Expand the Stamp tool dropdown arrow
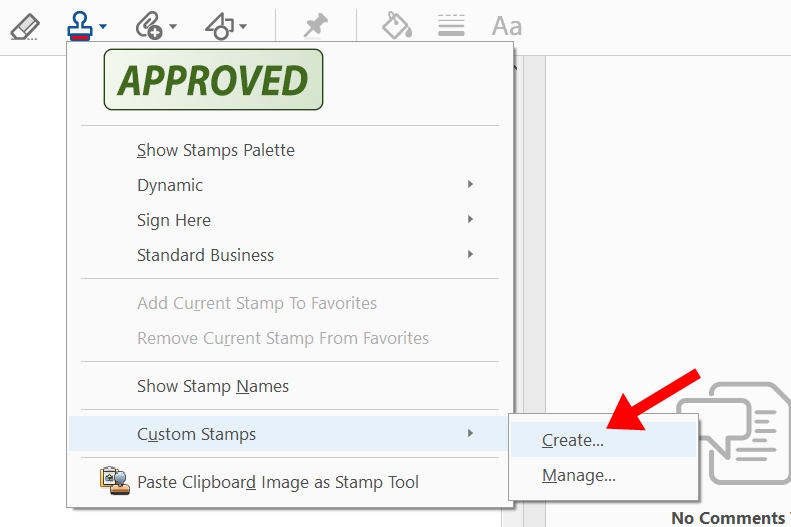791x527 pixels. (x=104, y=27)
